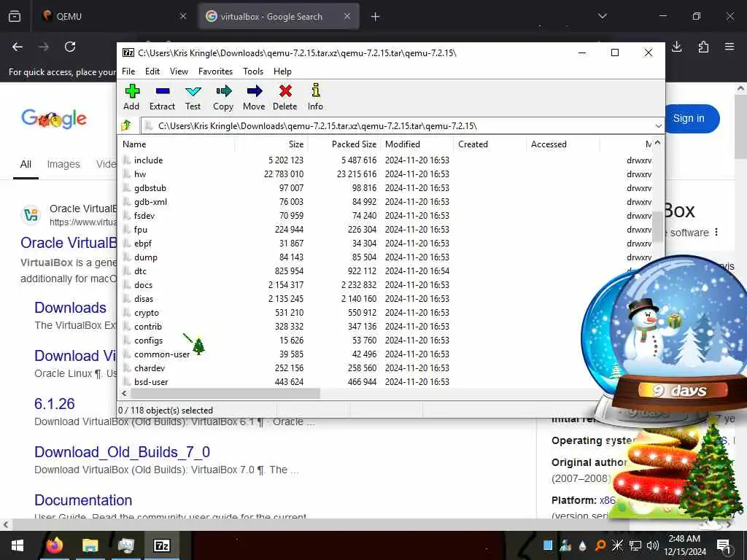The width and height of the screenshot is (747, 560).
Task: Open File Explorer from the taskbar
Action: tap(90, 545)
